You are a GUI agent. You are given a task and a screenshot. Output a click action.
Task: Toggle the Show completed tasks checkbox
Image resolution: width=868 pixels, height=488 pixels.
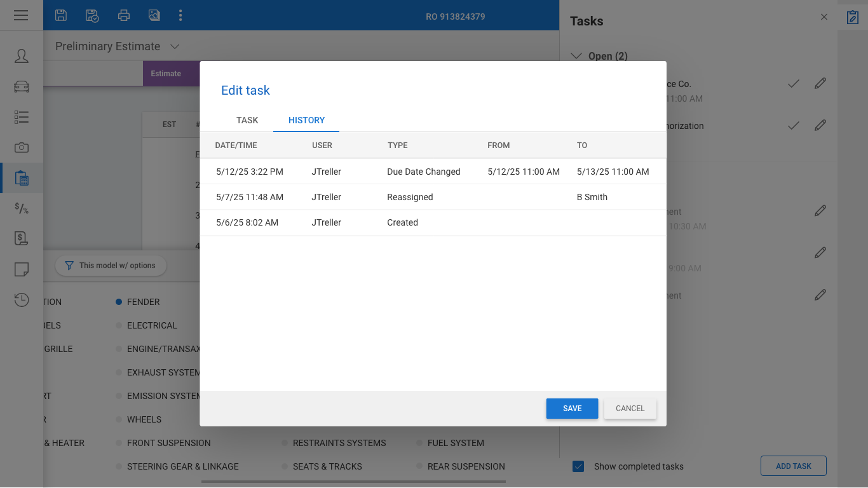(578, 466)
